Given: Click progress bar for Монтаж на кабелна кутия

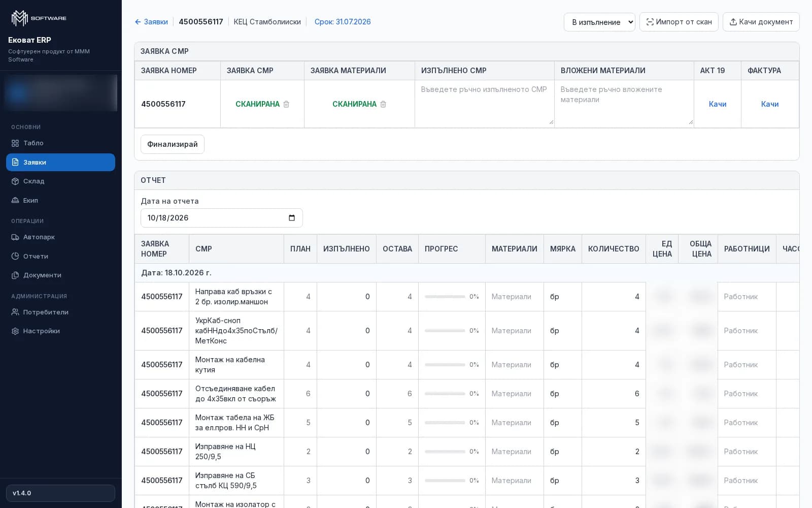Looking at the screenshot, I should point(445,365).
